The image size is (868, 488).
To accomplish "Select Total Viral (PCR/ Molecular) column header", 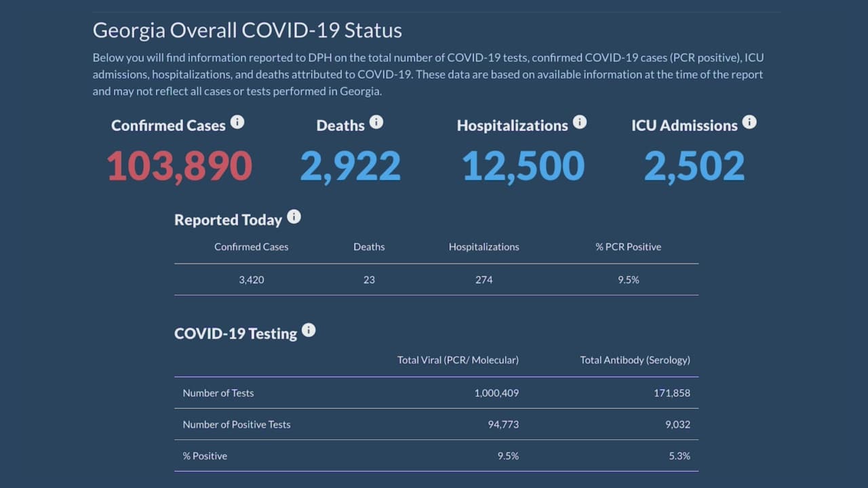I will pos(458,360).
